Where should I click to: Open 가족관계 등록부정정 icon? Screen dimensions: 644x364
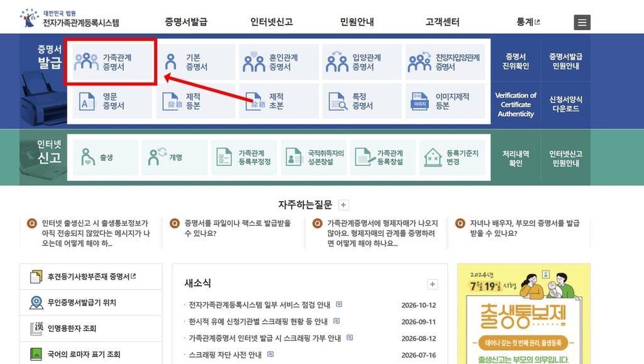tap(224, 157)
